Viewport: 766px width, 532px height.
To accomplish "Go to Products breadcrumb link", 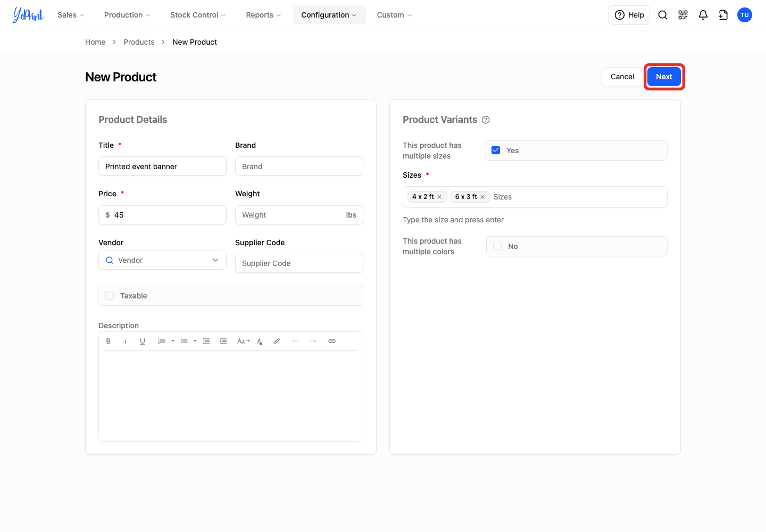I will (x=139, y=42).
